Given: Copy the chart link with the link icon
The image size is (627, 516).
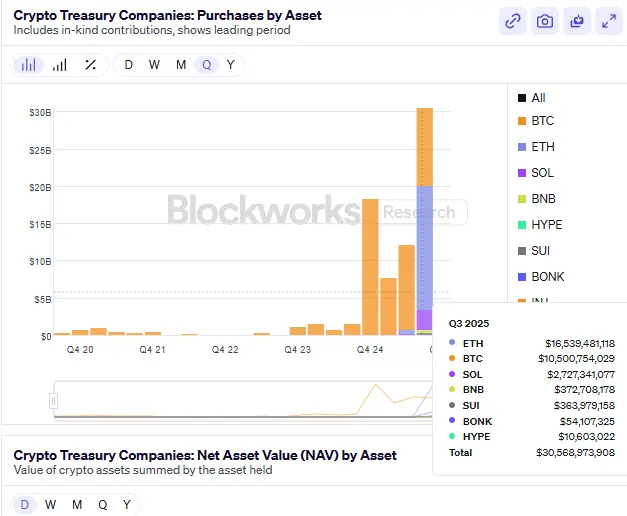Looking at the screenshot, I should pyautogui.click(x=513, y=21).
